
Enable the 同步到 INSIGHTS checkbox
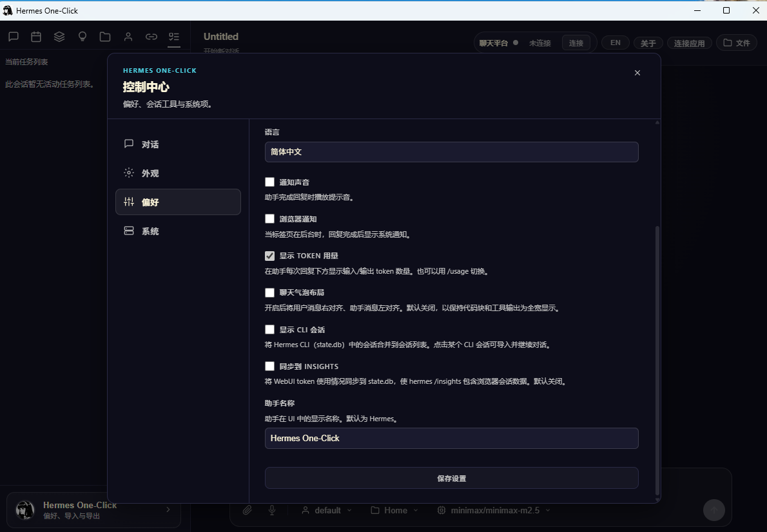[x=269, y=366]
